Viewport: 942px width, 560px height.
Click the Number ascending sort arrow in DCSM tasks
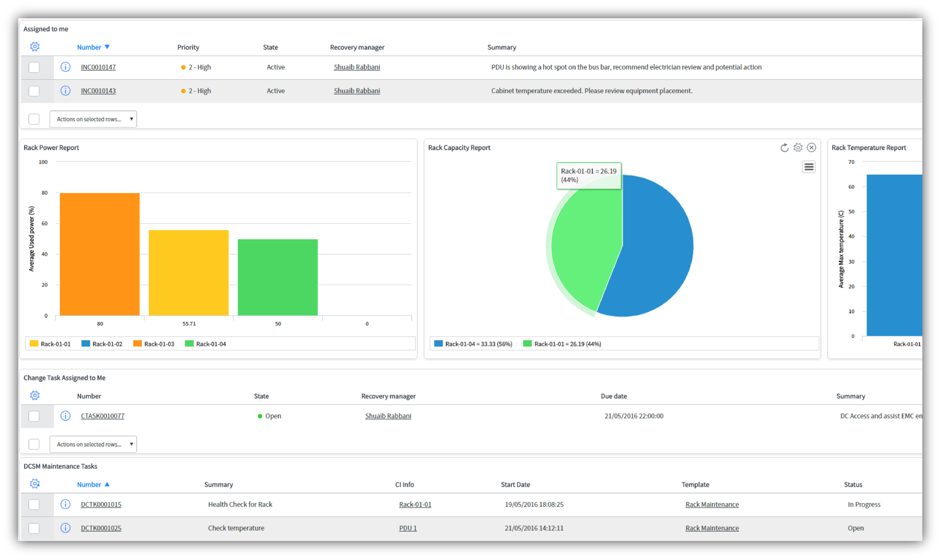(x=107, y=484)
